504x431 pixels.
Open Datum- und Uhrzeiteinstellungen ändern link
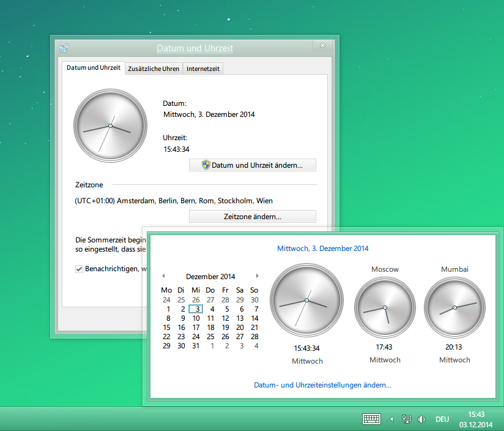click(322, 385)
